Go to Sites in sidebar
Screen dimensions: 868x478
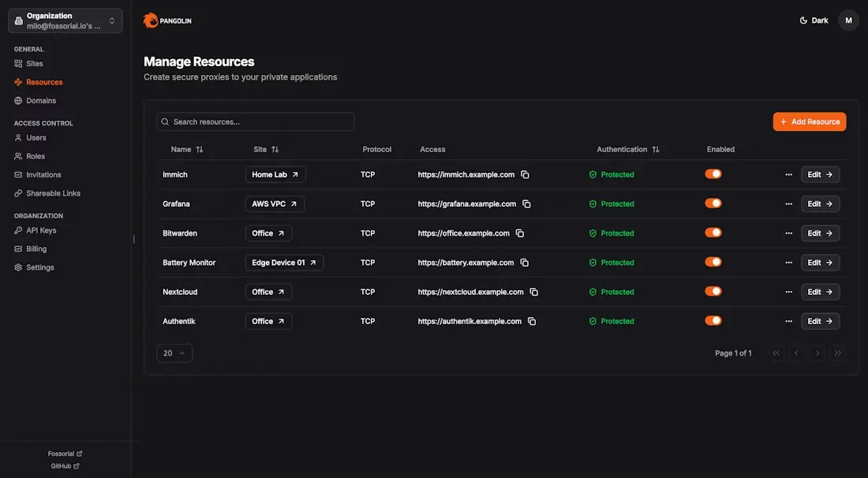click(x=35, y=63)
